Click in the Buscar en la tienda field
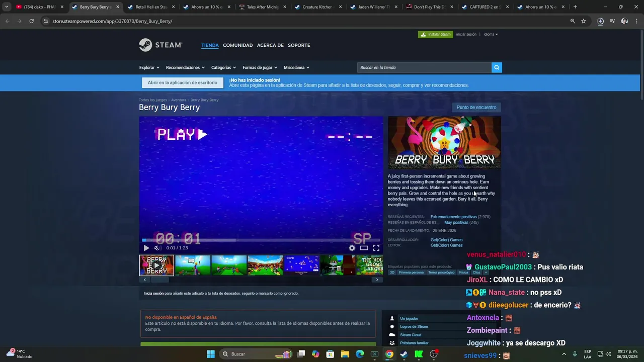Viewport: 644px width, 362px height. pos(424,67)
